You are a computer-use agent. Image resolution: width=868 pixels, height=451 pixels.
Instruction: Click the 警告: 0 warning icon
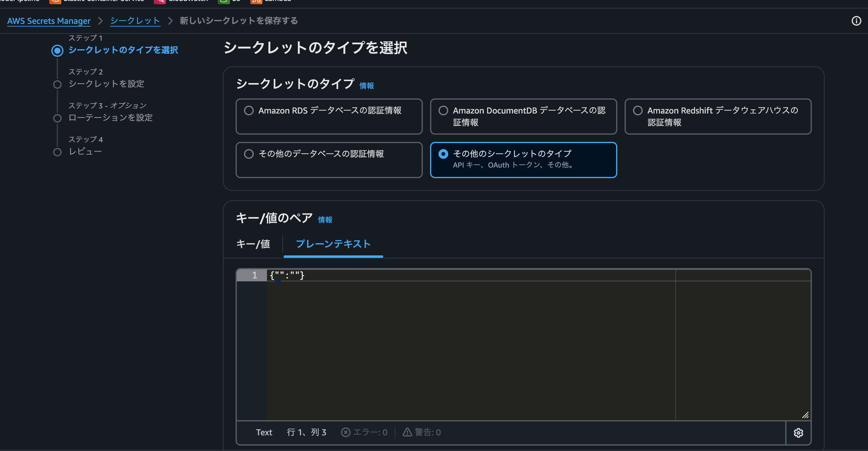(407, 432)
